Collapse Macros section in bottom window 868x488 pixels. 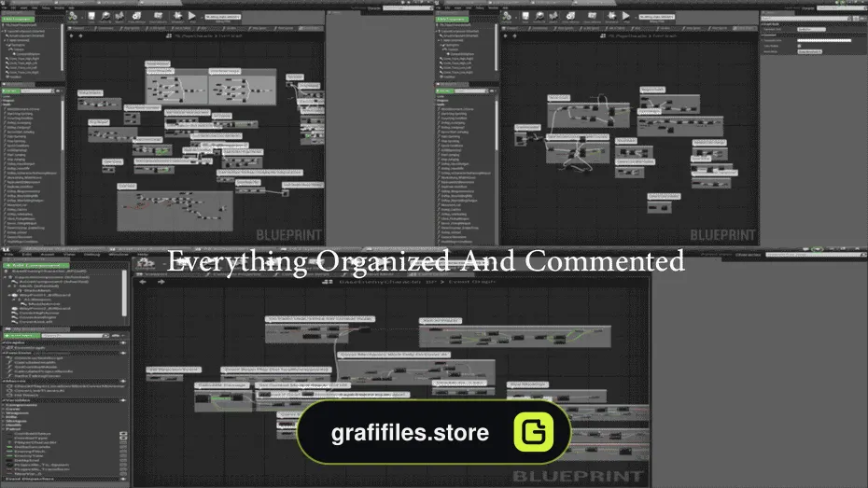click(x=5, y=382)
